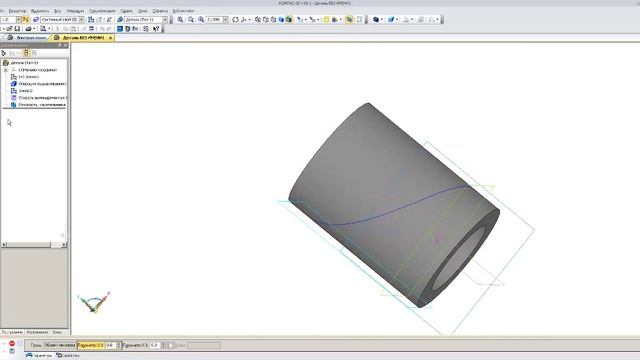Adjust the Параметр V value stepper
Image resolution: width=640 pixels, height=360 pixels.
(x=164, y=345)
